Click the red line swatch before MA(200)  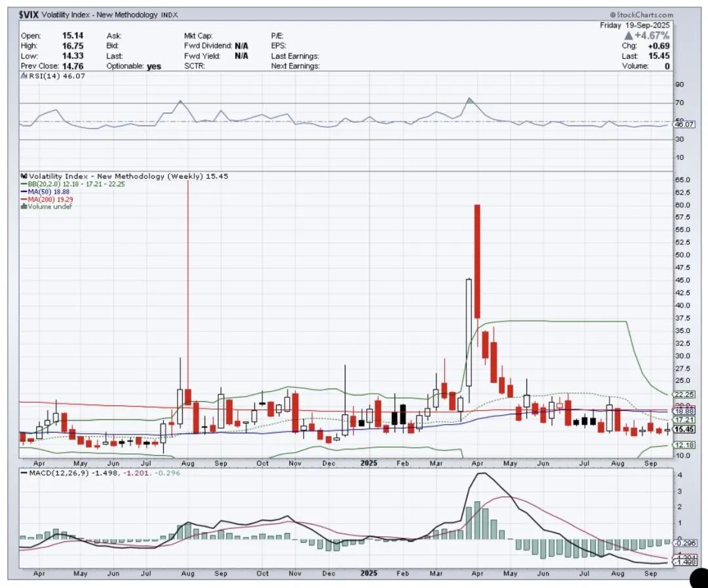(x=24, y=199)
